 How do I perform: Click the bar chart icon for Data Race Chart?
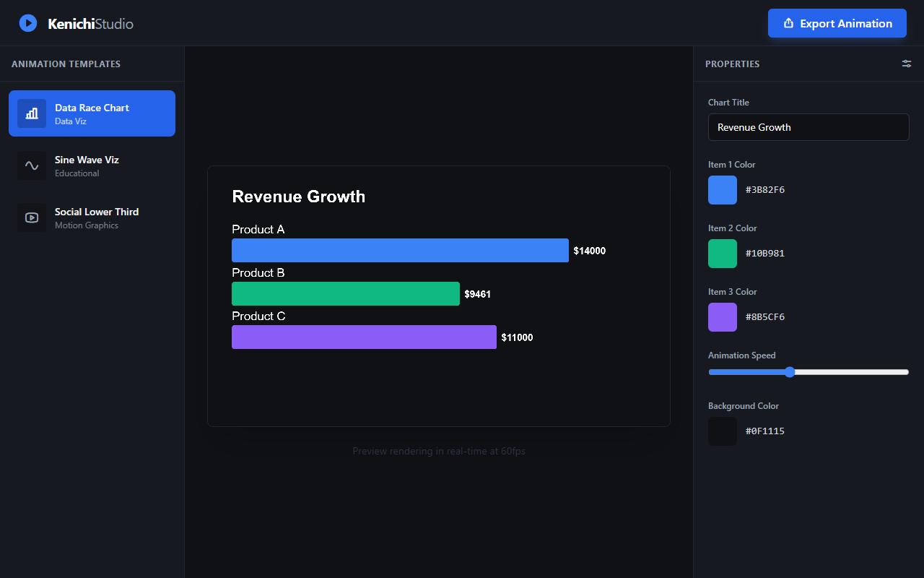pyautogui.click(x=32, y=113)
